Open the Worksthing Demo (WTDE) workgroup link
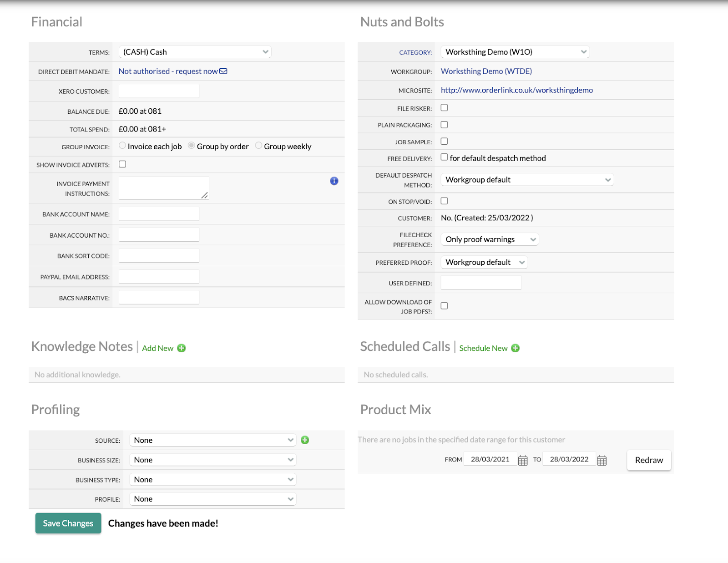 pos(486,71)
